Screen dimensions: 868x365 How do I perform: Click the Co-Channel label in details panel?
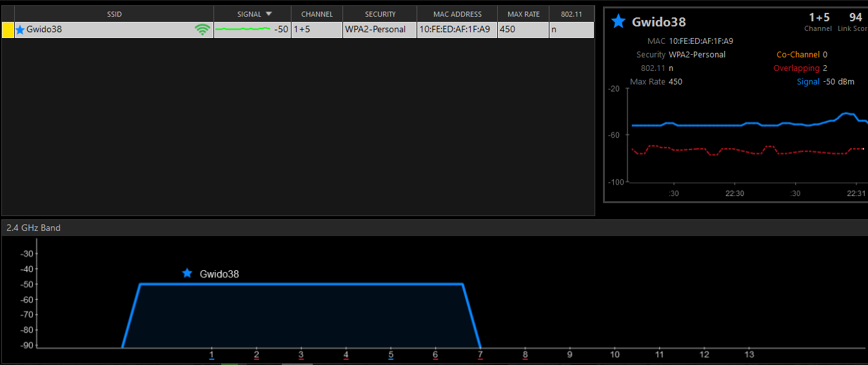tap(798, 55)
